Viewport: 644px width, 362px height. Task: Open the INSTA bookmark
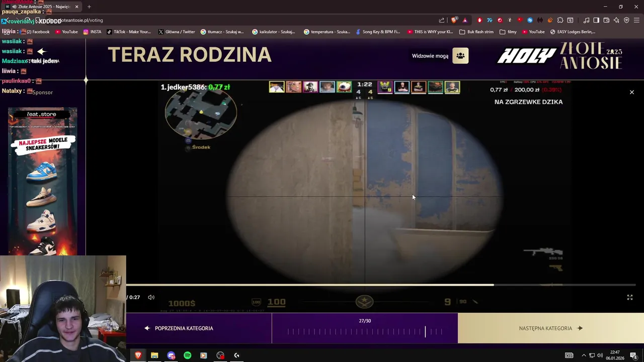click(92, 32)
